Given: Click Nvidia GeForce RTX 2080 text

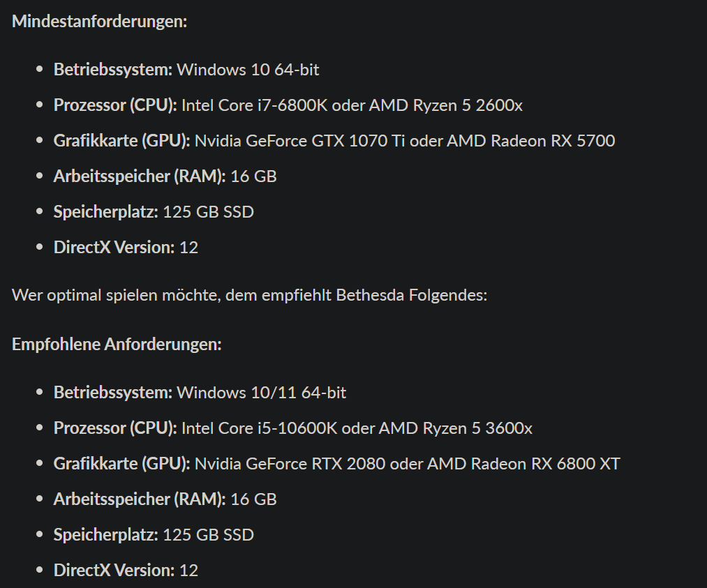Looking at the screenshot, I should [290, 464].
